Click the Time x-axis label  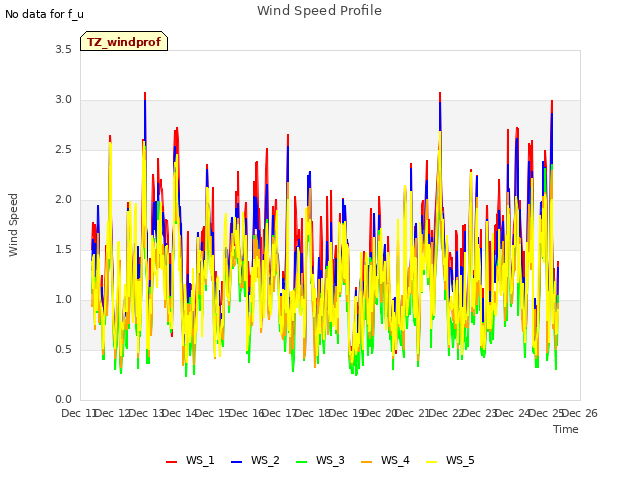point(566,429)
